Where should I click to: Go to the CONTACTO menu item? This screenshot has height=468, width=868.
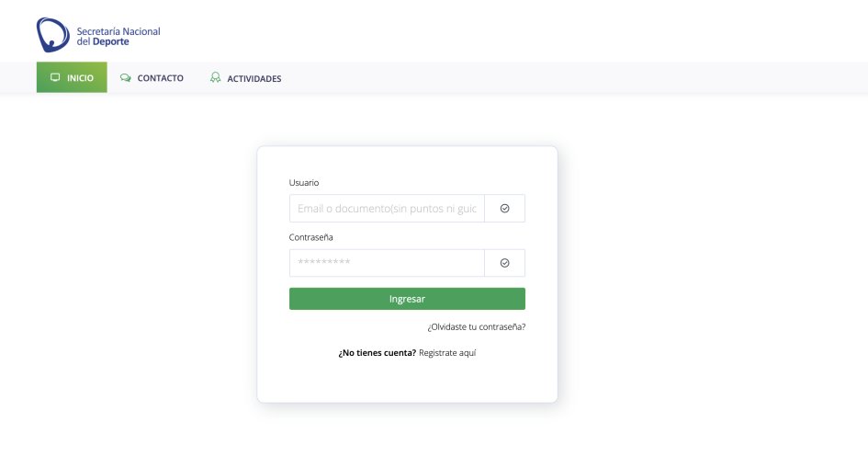tap(160, 78)
